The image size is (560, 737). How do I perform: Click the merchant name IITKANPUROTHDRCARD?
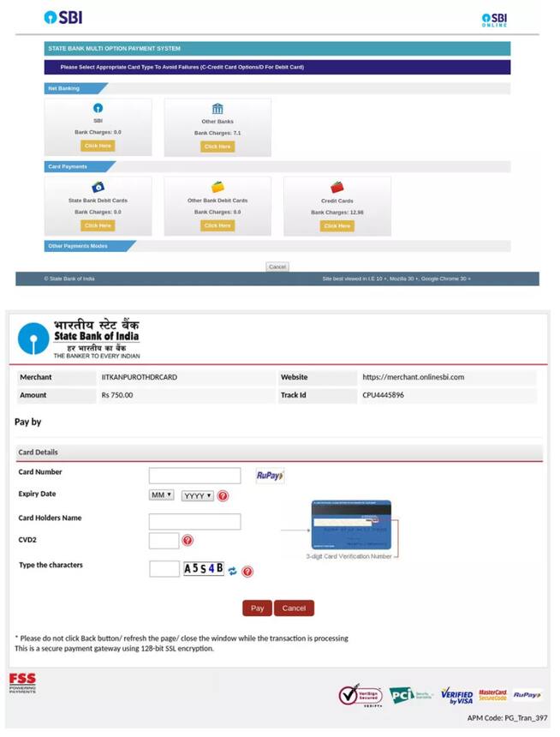(139, 377)
